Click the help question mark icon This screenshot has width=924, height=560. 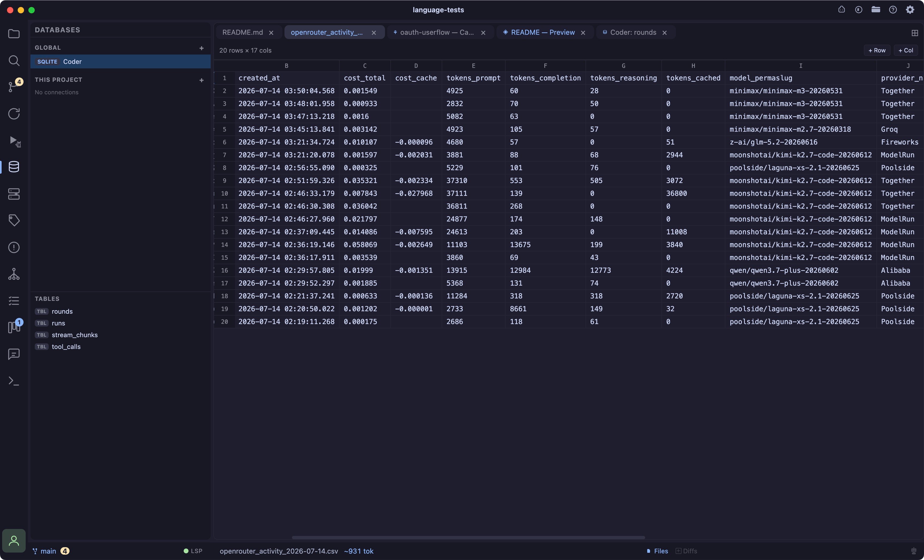(893, 10)
